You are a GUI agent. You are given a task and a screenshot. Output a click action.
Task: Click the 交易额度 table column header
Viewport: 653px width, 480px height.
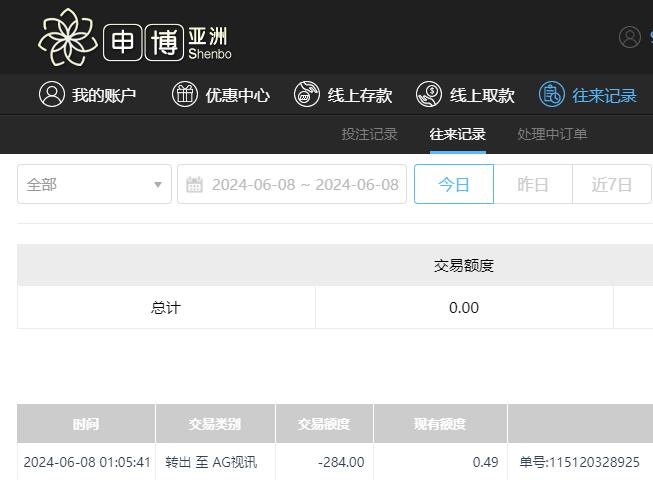(324, 424)
